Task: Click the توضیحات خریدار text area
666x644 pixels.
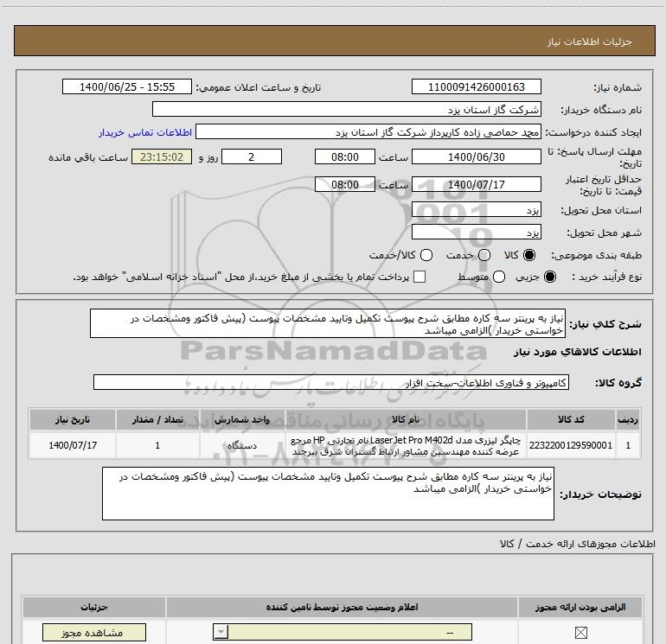Action: coord(328,494)
